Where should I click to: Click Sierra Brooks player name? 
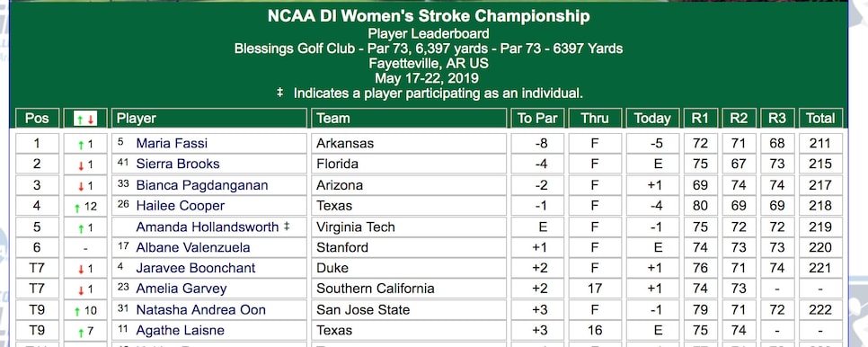tap(178, 164)
